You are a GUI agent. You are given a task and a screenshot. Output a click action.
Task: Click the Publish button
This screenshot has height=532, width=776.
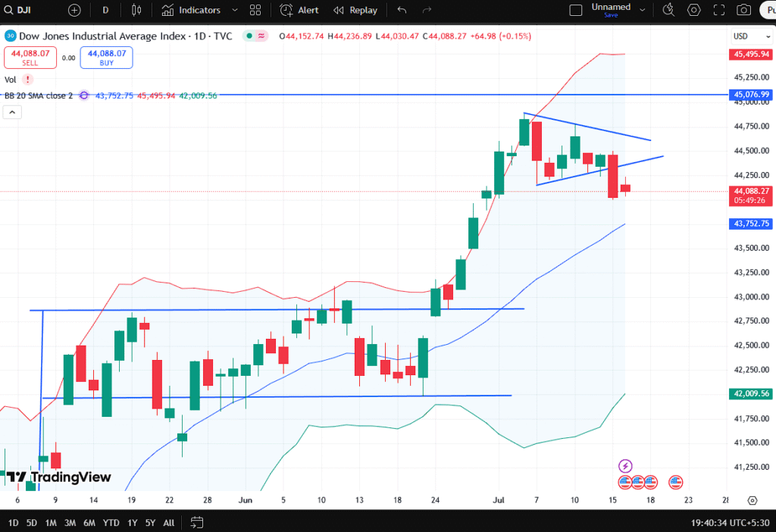pos(768,10)
